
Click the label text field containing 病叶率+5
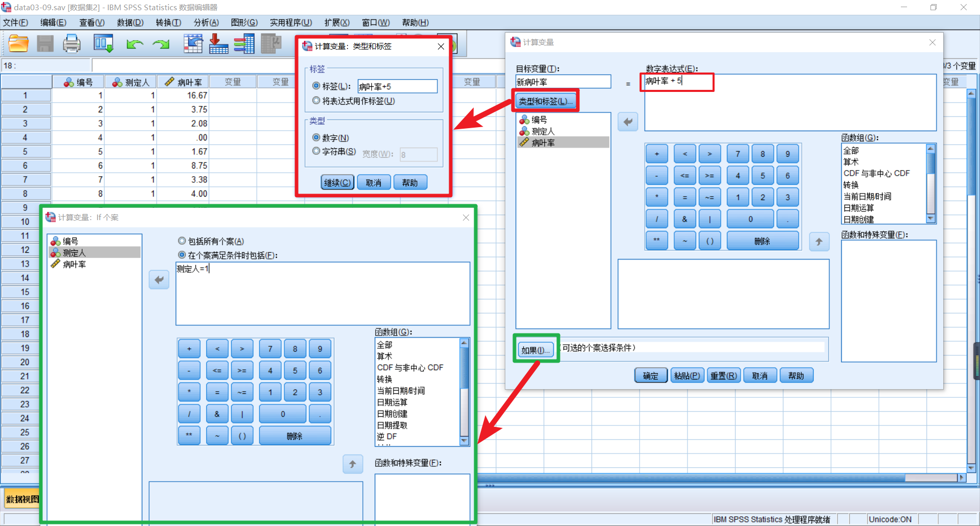[x=398, y=86]
